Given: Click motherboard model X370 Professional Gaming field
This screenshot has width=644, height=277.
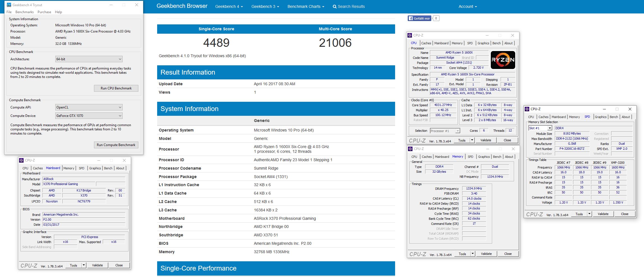Looking at the screenshot, I should [x=68, y=184].
